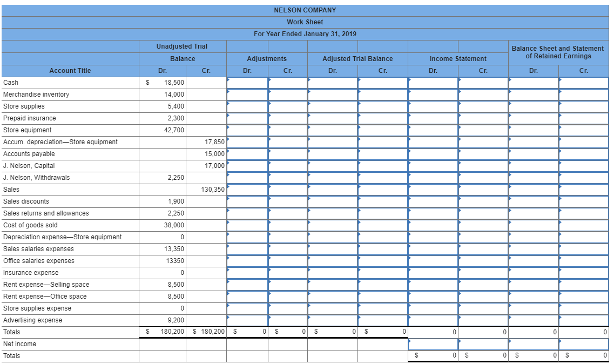The width and height of the screenshot is (614, 364).
Task: Click the Adjustments Dr. cell for Cash
Action: (247, 83)
